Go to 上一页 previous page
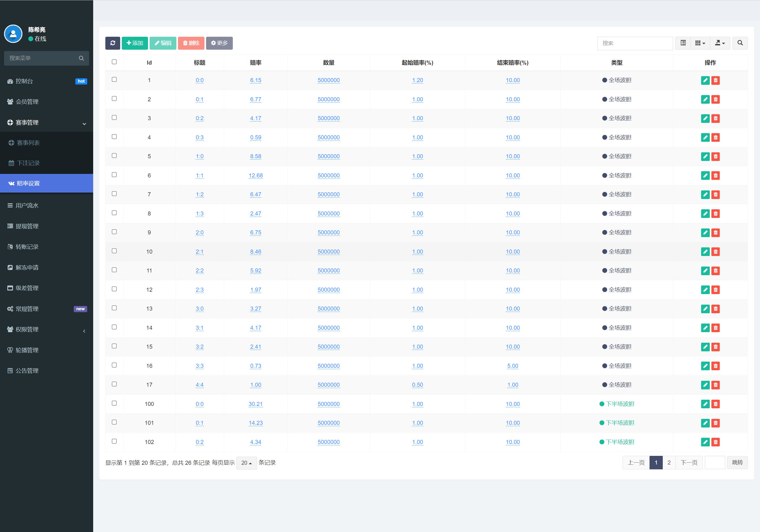Viewport: 760px width, 532px height. coord(636,463)
